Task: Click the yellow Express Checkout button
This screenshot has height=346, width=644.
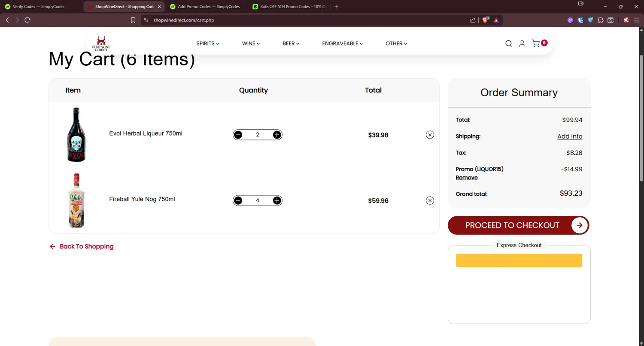Action: point(519,261)
